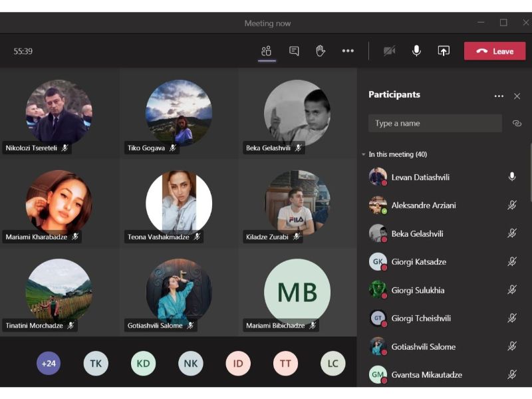The image size is (532, 399).
Task: Click the TK participant avatar
Action: [96, 363]
